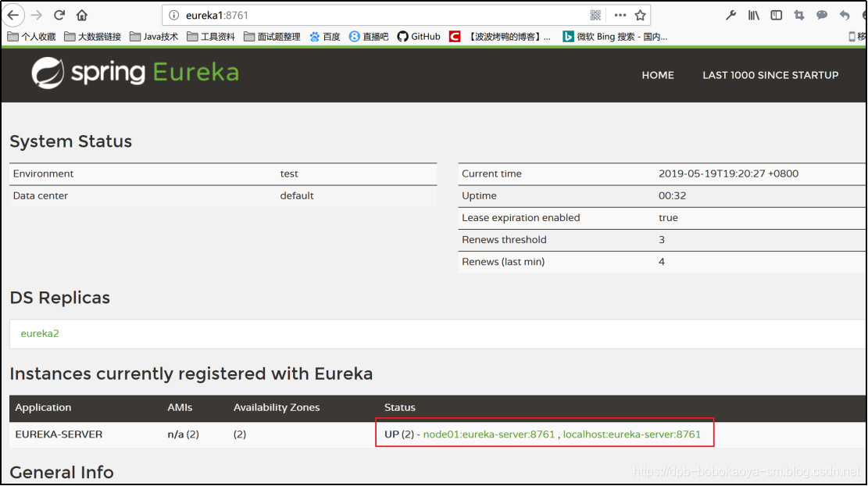Click the Availability Zones column header
Viewport: 868px width, 486px height.
[277, 407]
